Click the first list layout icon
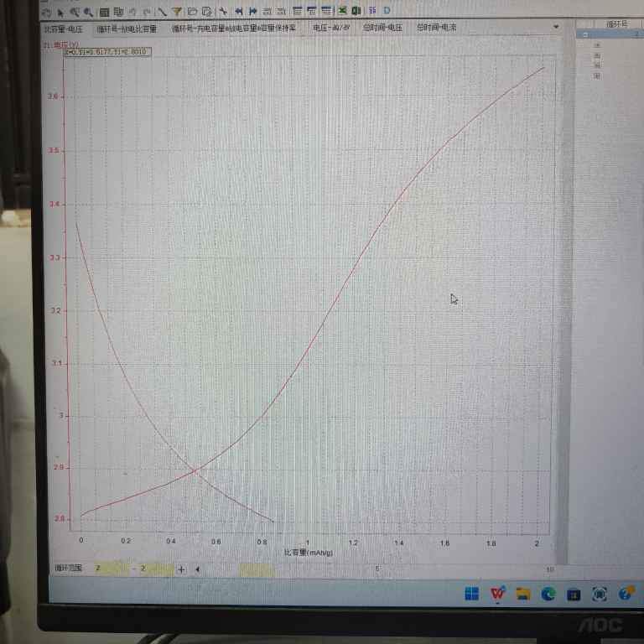 [298, 11]
